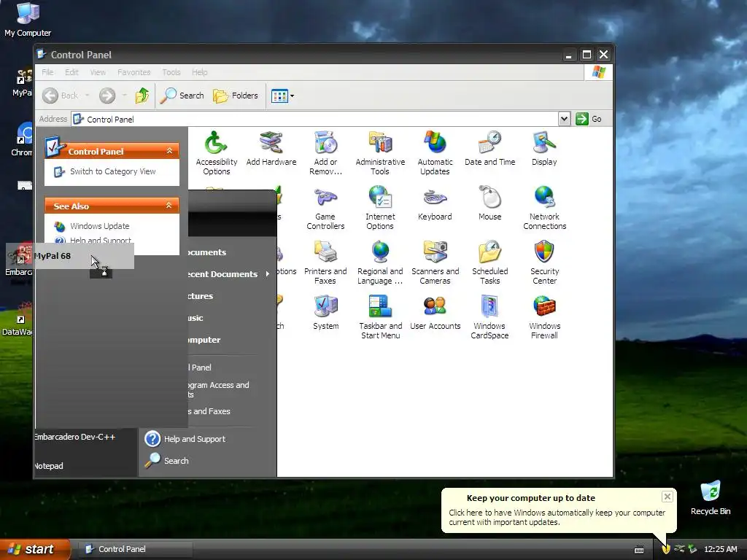Open Printers and Faxes icon
This screenshot has height=560, width=747.
pos(325,262)
